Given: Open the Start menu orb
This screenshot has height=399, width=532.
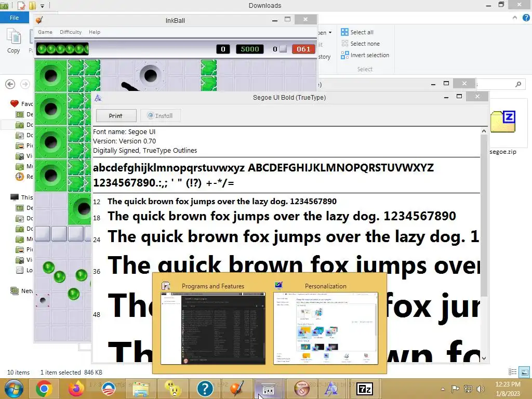Looking at the screenshot, I should [x=14, y=389].
